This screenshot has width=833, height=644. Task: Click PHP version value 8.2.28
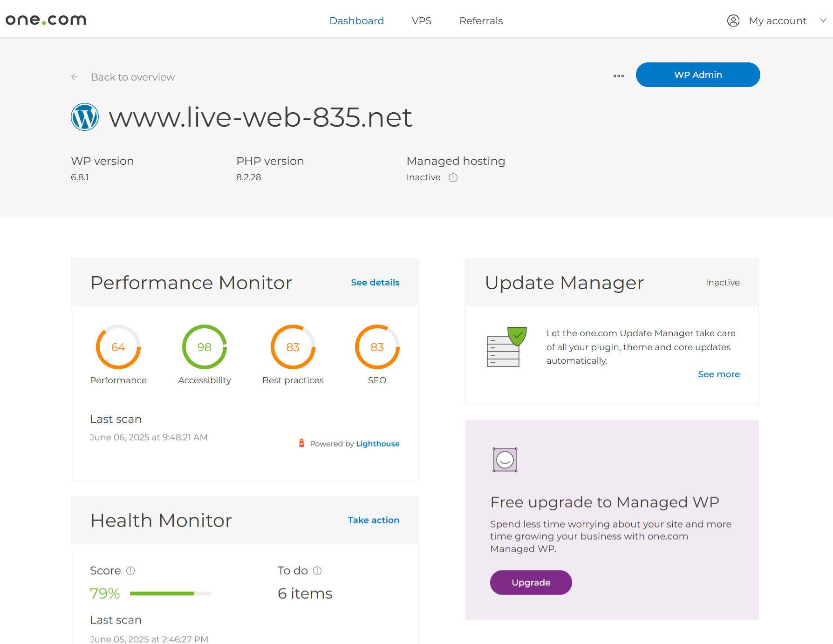(248, 177)
